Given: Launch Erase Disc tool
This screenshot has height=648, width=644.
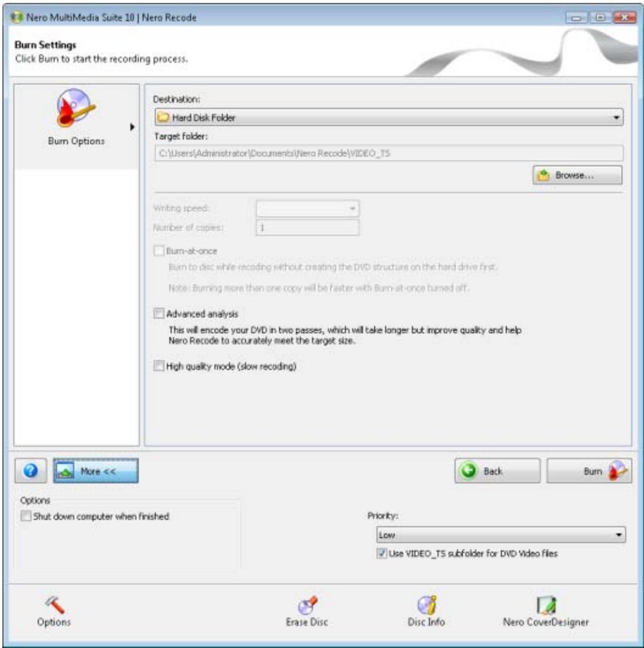Looking at the screenshot, I should (x=306, y=611).
